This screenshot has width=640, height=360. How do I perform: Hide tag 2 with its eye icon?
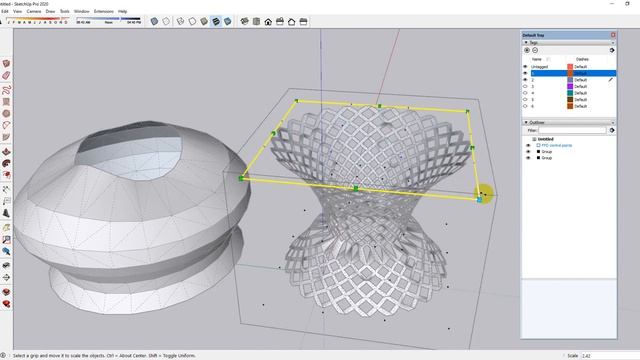[x=525, y=80]
